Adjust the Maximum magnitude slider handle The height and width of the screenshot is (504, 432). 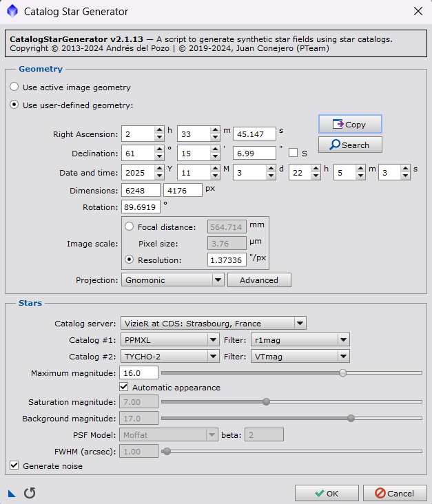click(342, 373)
